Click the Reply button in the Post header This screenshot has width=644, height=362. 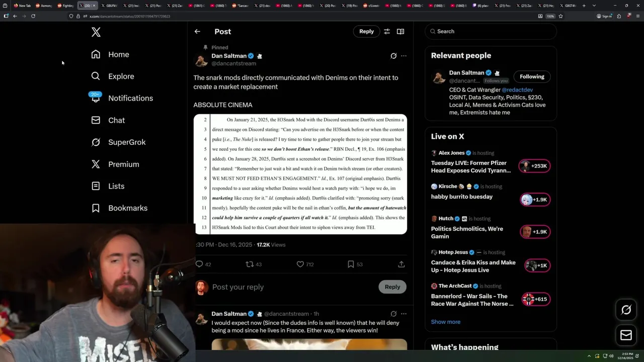tap(366, 31)
